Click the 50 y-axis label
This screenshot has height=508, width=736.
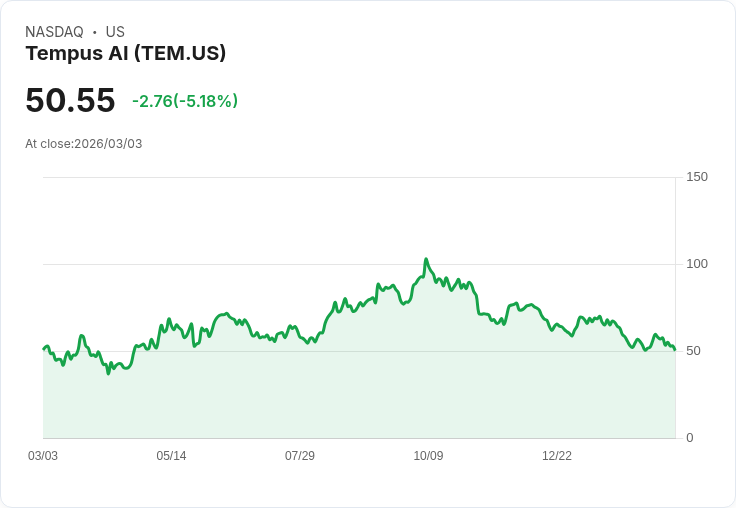pyautogui.click(x=694, y=351)
